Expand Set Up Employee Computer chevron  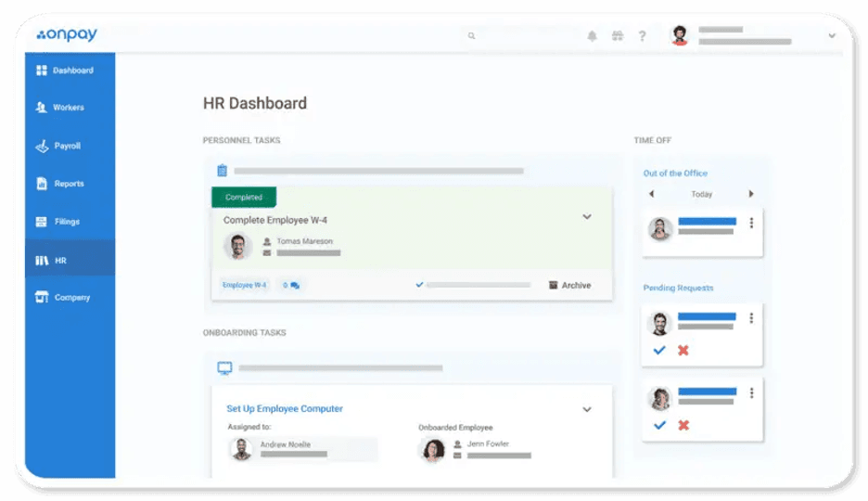click(587, 410)
